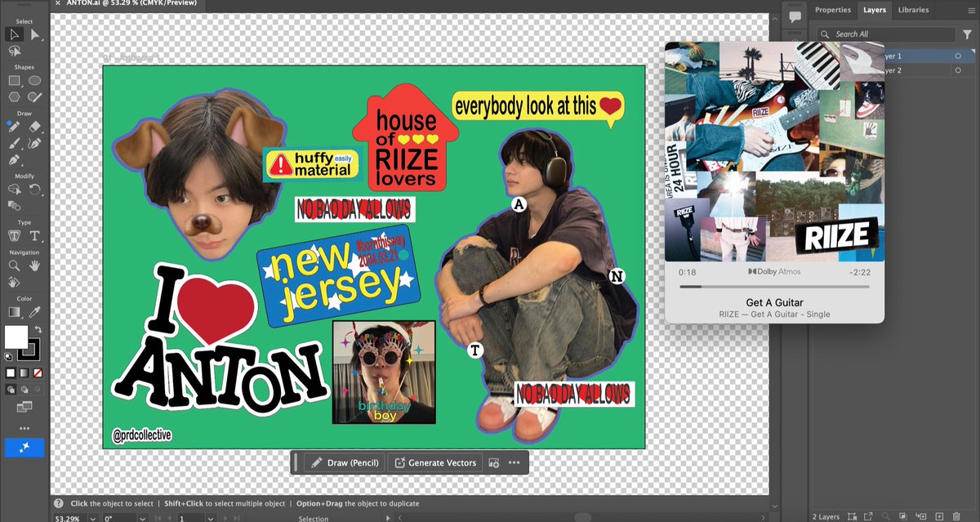
Task: Select the 'I ♥ ANTON' artwork on canvas
Action: click(218, 339)
